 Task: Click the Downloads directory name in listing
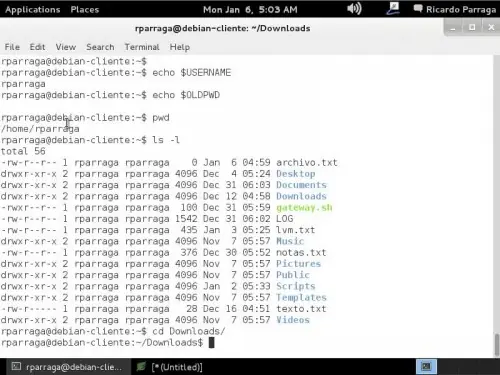pos(301,196)
